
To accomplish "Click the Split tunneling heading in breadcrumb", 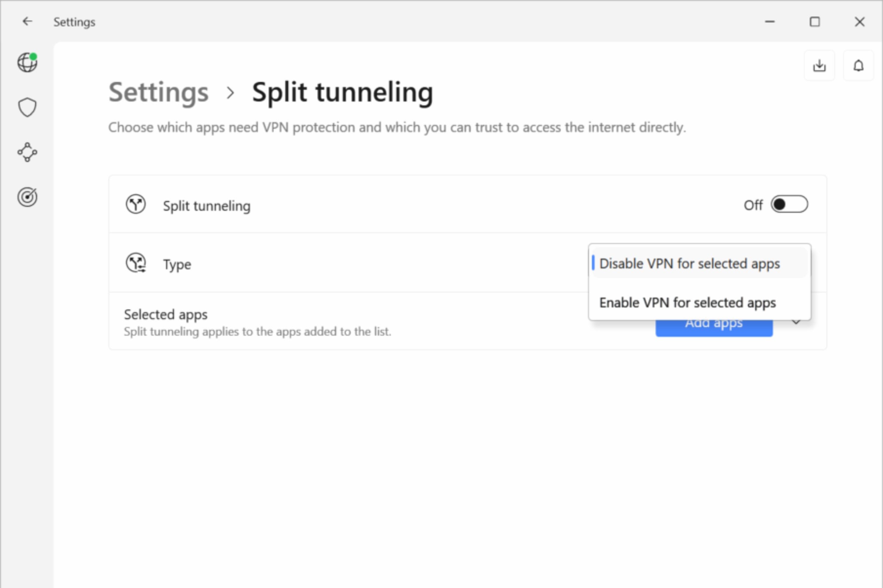I will [343, 92].
